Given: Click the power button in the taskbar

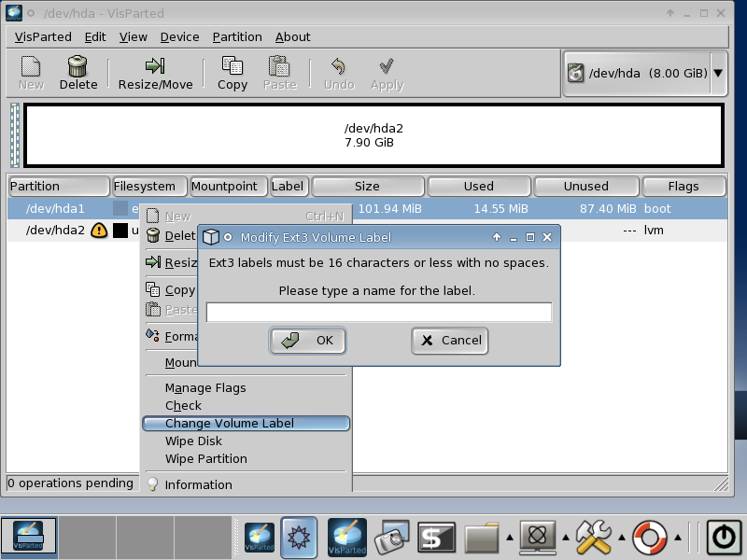Looking at the screenshot, I should click(724, 538).
